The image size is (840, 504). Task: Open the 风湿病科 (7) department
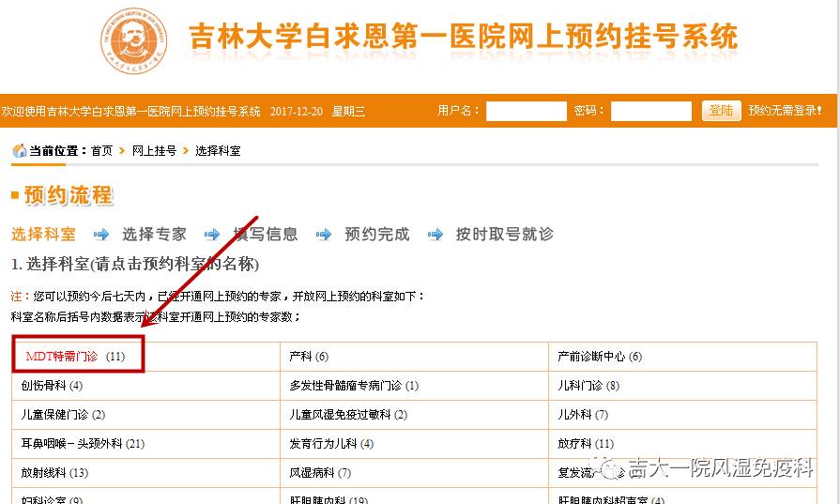point(320,473)
